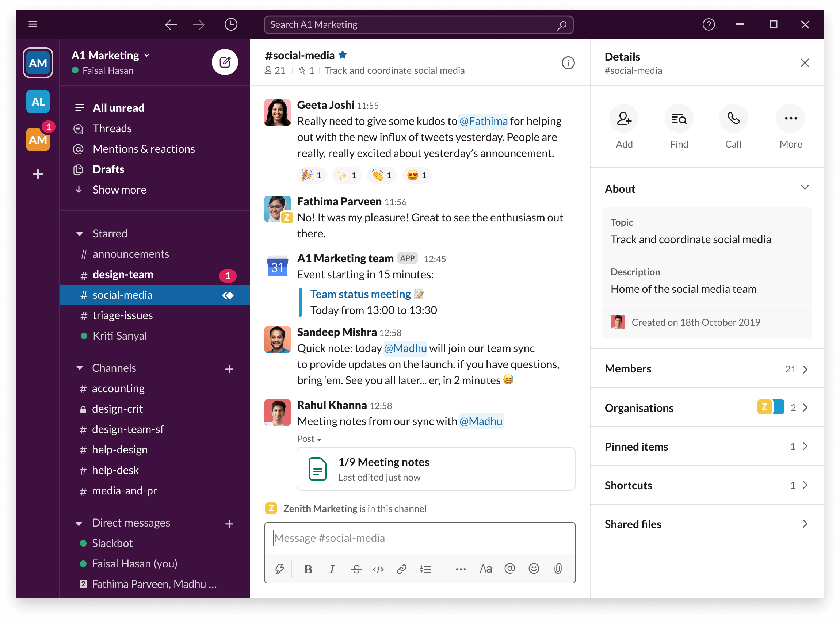Open the #design-team channel
The width and height of the screenshot is (840, 620).
click(123, 274)
